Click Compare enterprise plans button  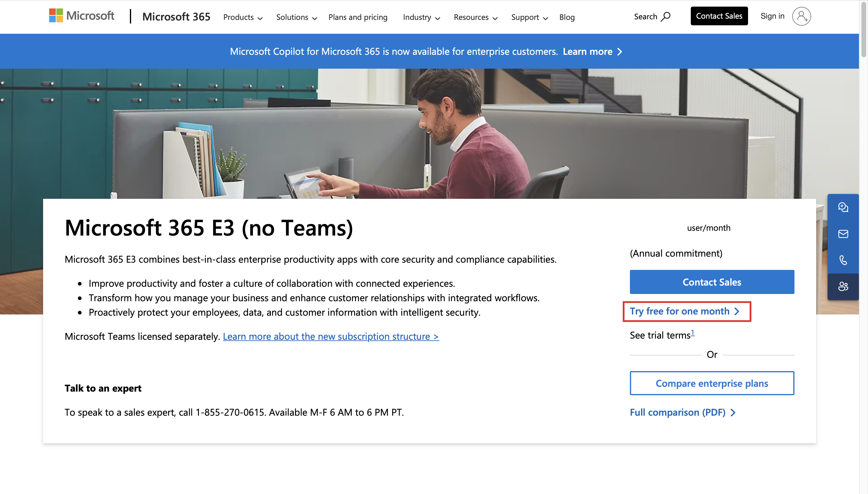[x=712, y=383]
